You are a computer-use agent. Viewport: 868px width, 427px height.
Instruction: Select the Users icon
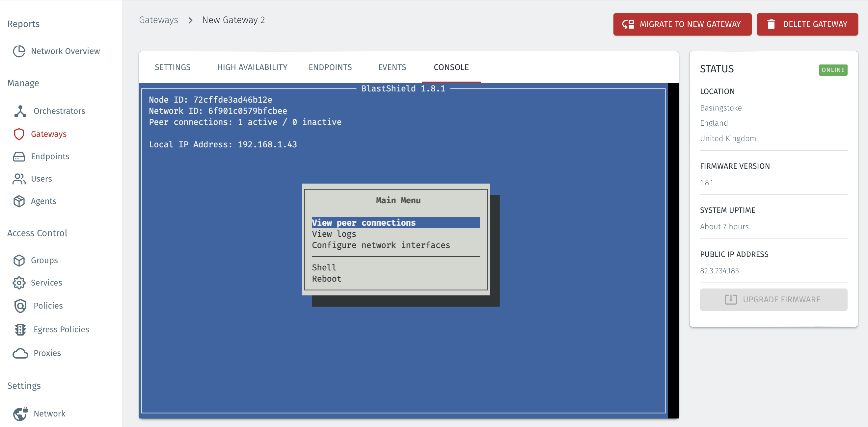(x=19, y=179)
